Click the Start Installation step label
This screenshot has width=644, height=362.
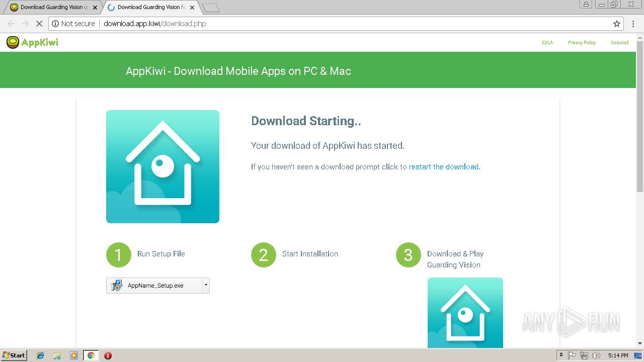(310, 254)
